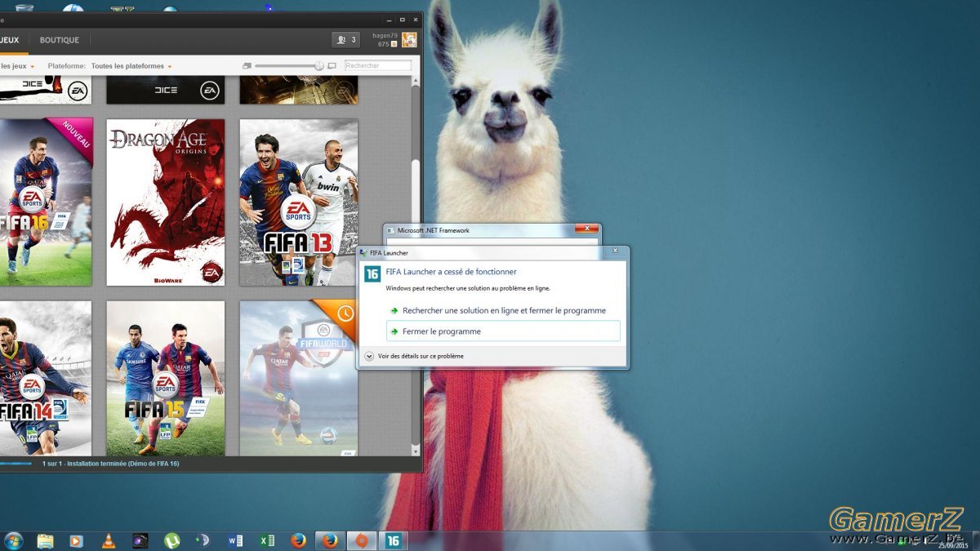Choose 'Rechercher une solution en ligne et fermer le programme'

(503, 310)
